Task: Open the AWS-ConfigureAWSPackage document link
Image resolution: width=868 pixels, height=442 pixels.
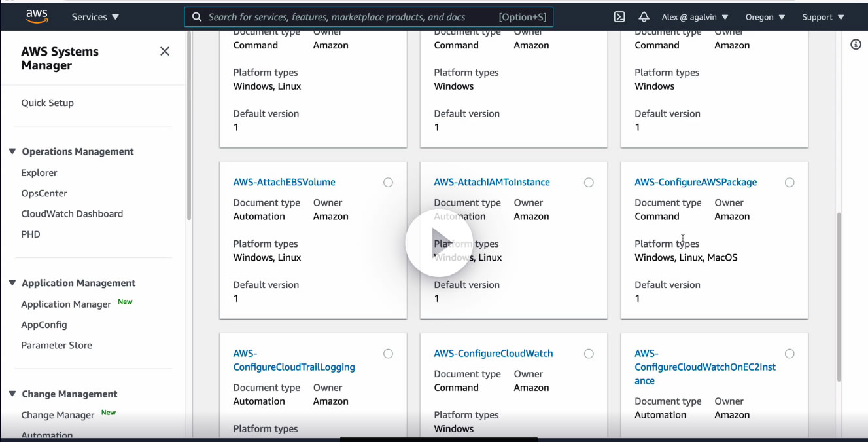Action: click(696, 182)
